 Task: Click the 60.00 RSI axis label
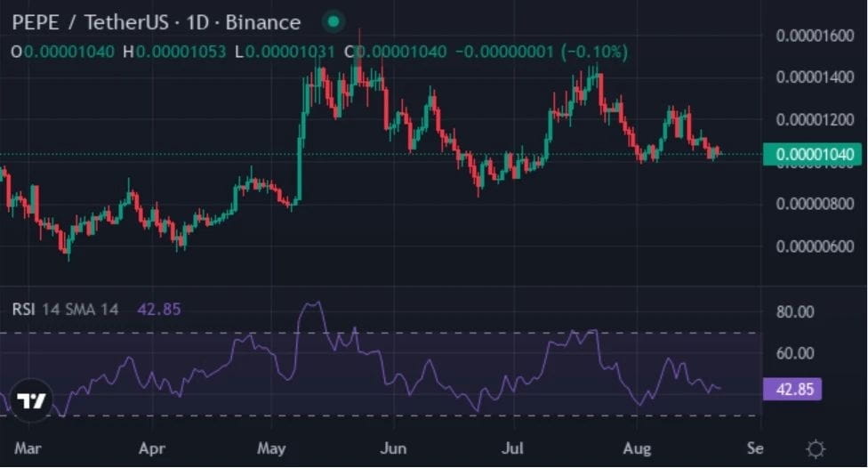coord(795,353)
